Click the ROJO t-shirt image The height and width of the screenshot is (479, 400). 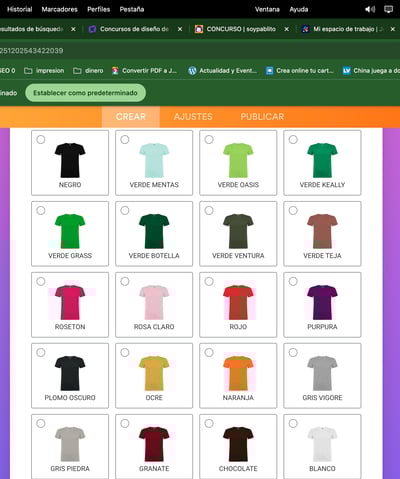coord(238,302)
